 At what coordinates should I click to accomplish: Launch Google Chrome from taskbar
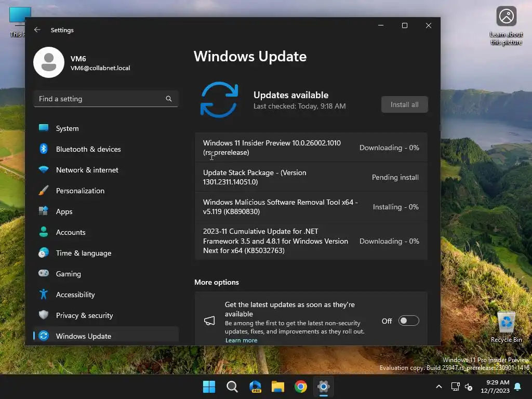[301, 387]
